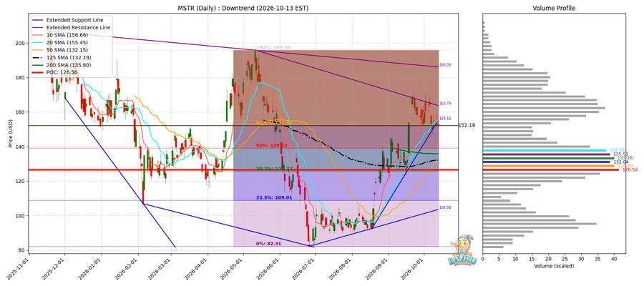Click the blue '131.04' volume profile label
Screen dimensions: 644x286
coord(621,162)
